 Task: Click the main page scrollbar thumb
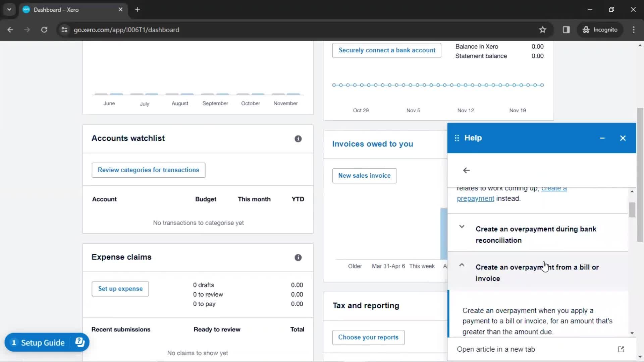[x=640, y=174]
